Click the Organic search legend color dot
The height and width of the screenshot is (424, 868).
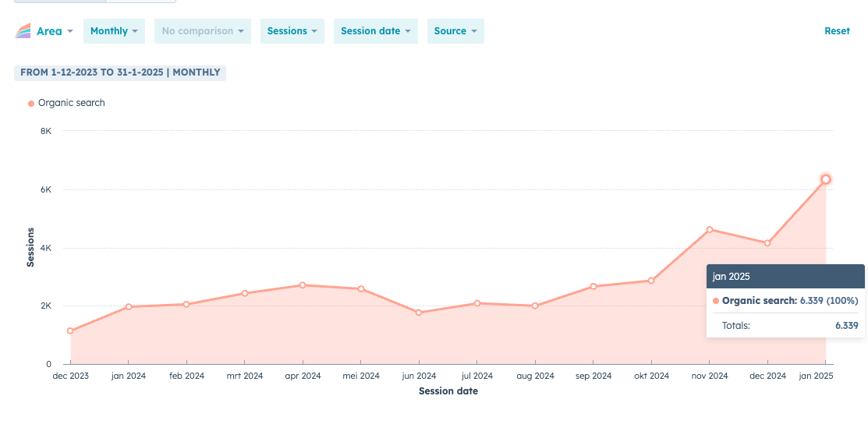pyautogui.click(x=31, y=104)
